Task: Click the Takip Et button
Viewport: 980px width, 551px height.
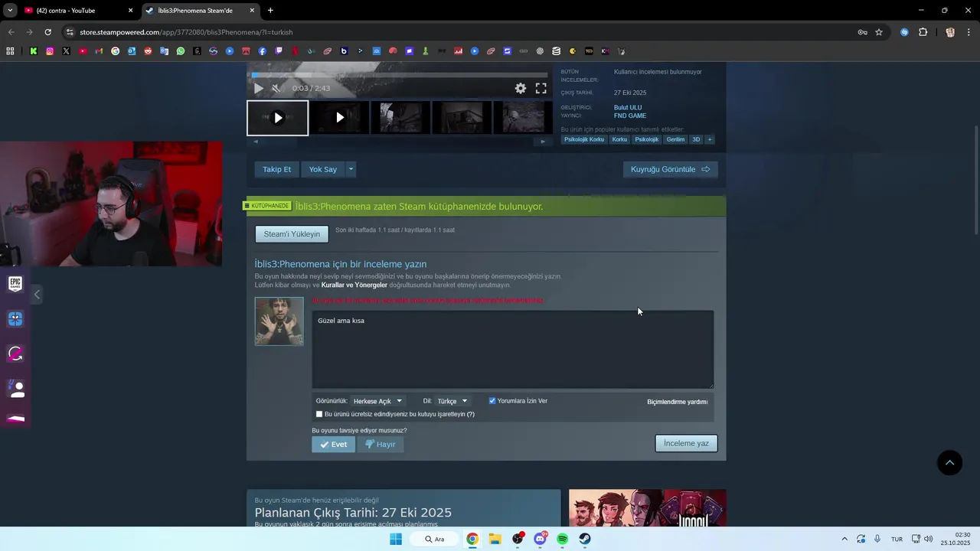Action: 277,169
